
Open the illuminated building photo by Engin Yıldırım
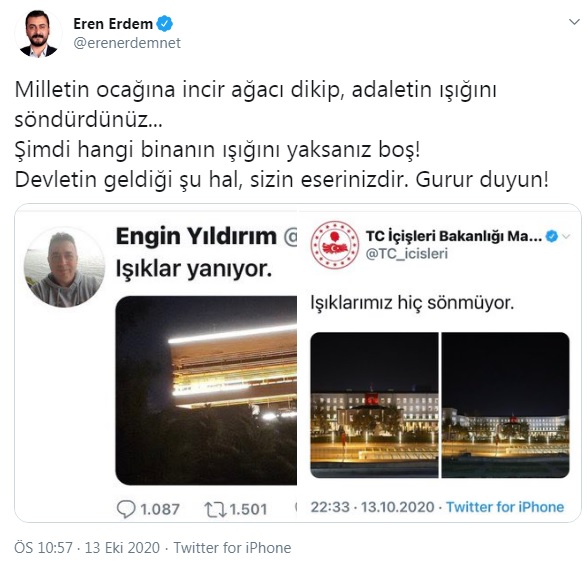pos(206,390)
